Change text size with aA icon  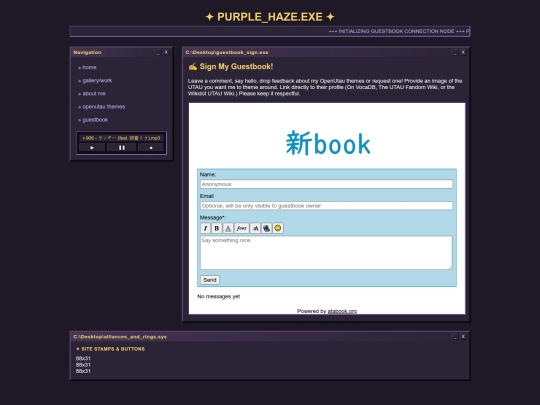pos(255,228)
